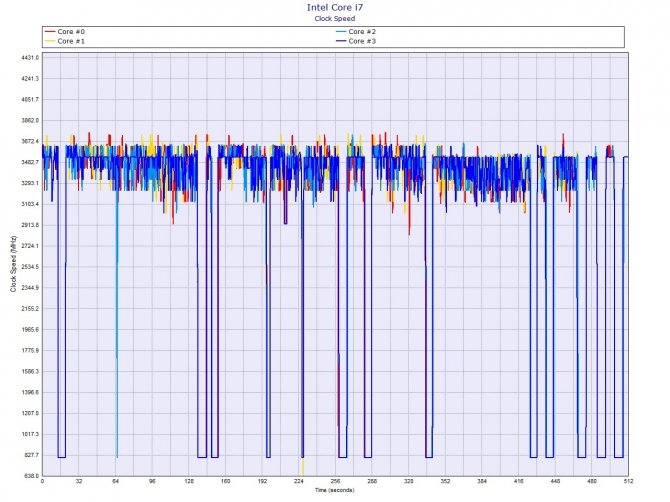Click the 1207.0 y-axis value
Image resolution: width=670 pixels, height=502 pixels.
30,414
